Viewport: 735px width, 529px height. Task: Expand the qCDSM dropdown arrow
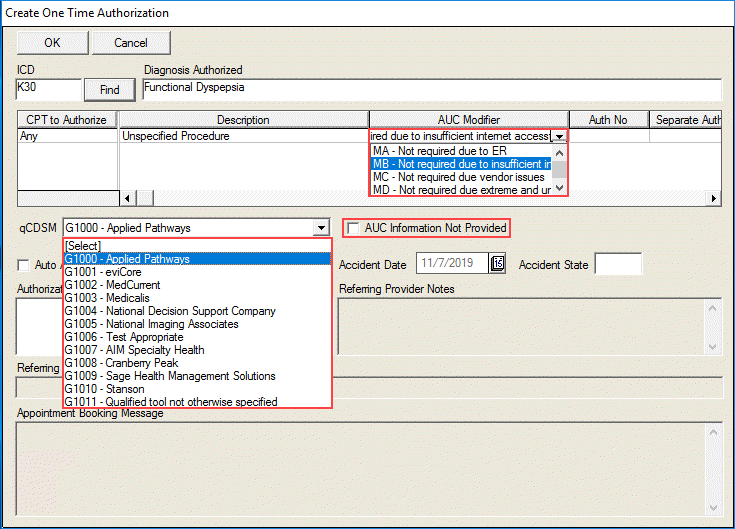point(320,228)
